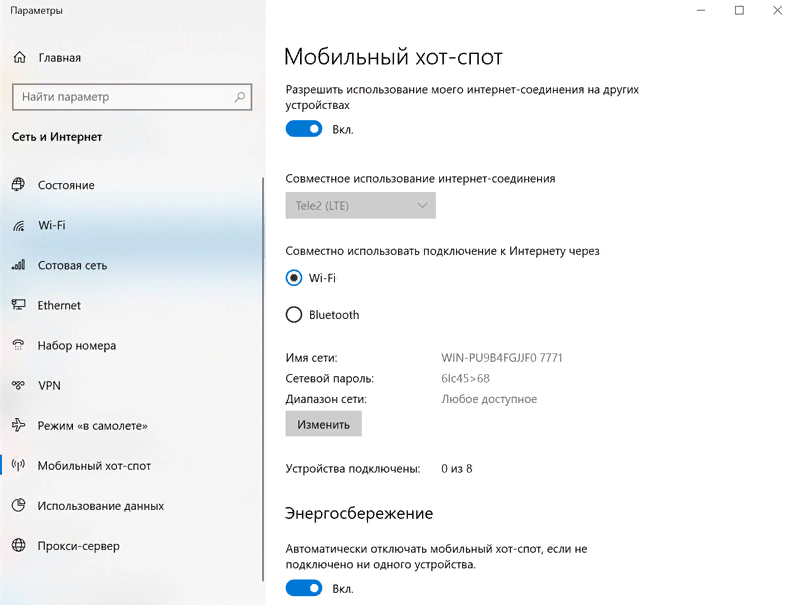
Task: Click the Энергосбережение heading
Action: [359, 513]
